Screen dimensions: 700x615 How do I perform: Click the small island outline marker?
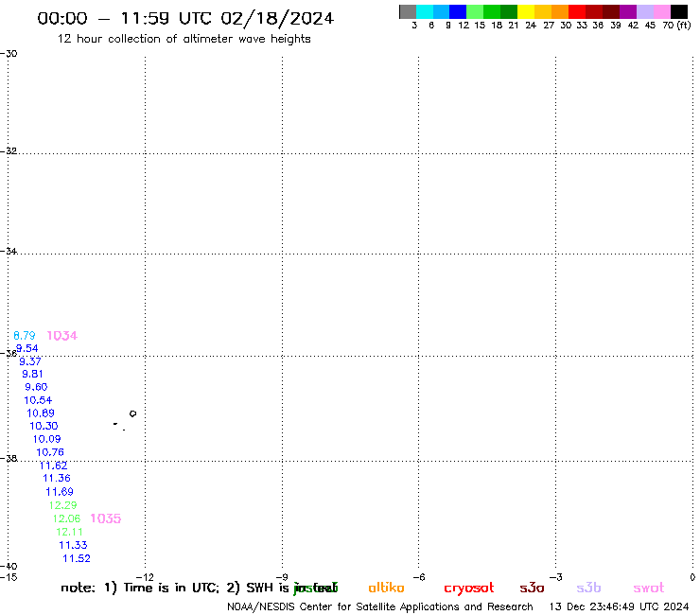[132, 413]
